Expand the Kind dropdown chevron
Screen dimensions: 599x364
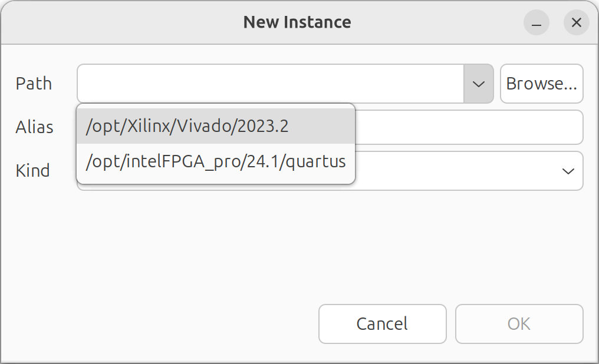(x=568, y=171)
